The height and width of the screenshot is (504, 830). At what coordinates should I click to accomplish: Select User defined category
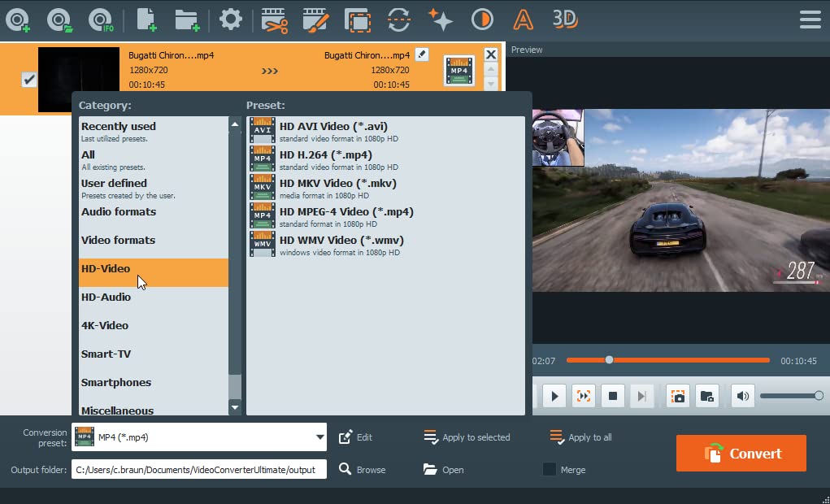click(x=154, y=189)
